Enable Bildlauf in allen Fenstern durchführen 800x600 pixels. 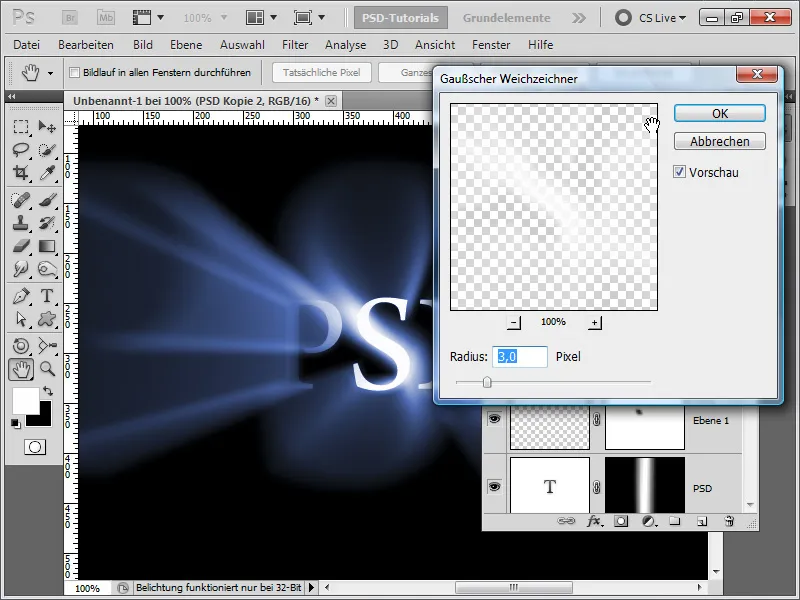click(x=74, y=72)
